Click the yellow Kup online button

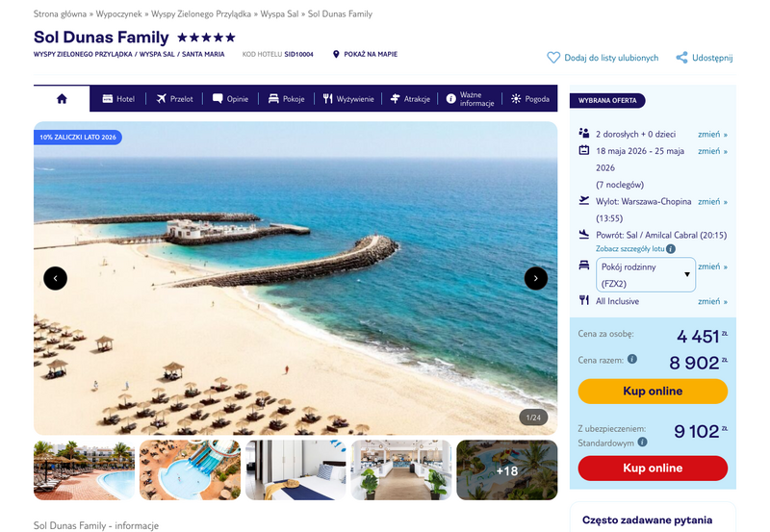pyautogui.click(x=653, y=392)
